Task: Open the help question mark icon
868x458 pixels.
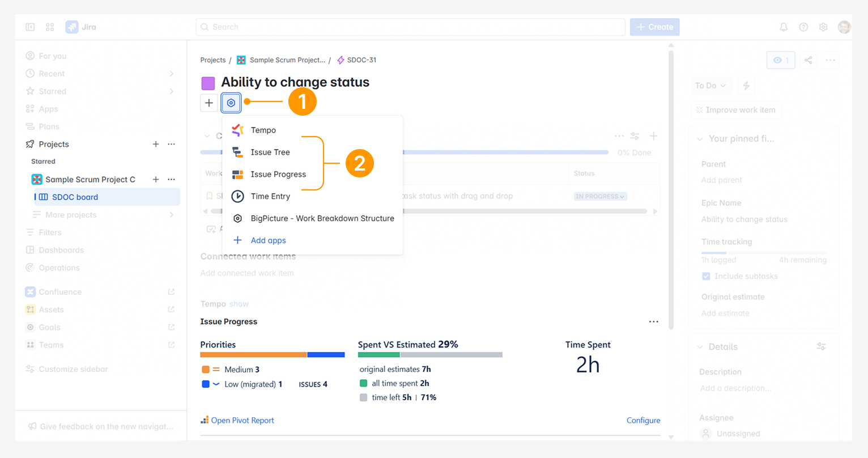Action: click(803, 27)
